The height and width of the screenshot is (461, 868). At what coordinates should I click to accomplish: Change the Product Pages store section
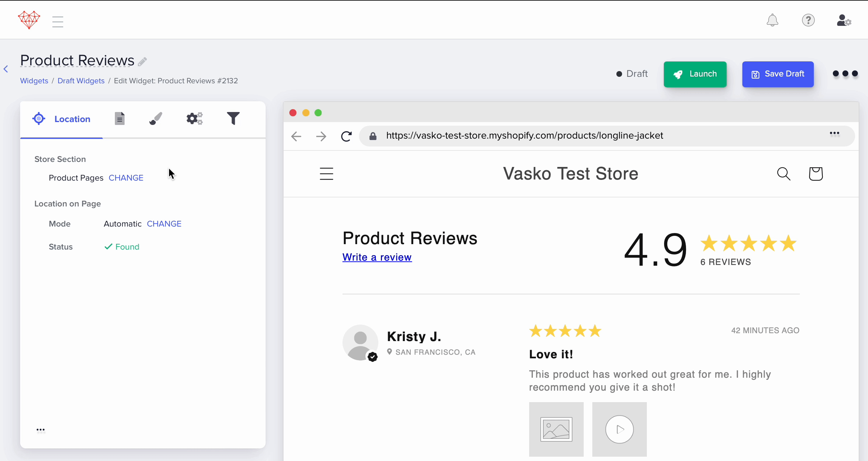126,177
